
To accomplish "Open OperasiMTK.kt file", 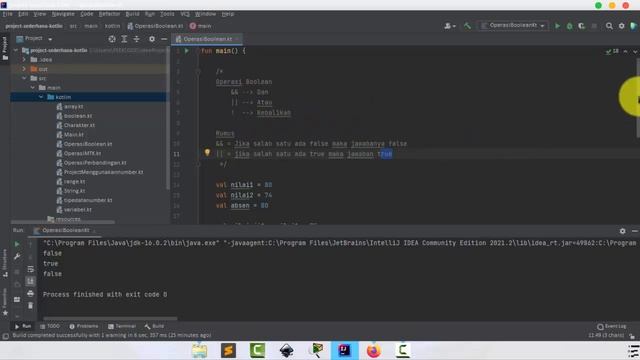I will [x=82, y=153].
